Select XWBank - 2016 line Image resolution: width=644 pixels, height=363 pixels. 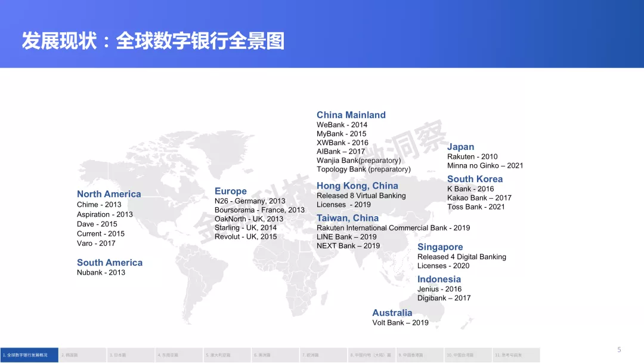coord(342,143)
